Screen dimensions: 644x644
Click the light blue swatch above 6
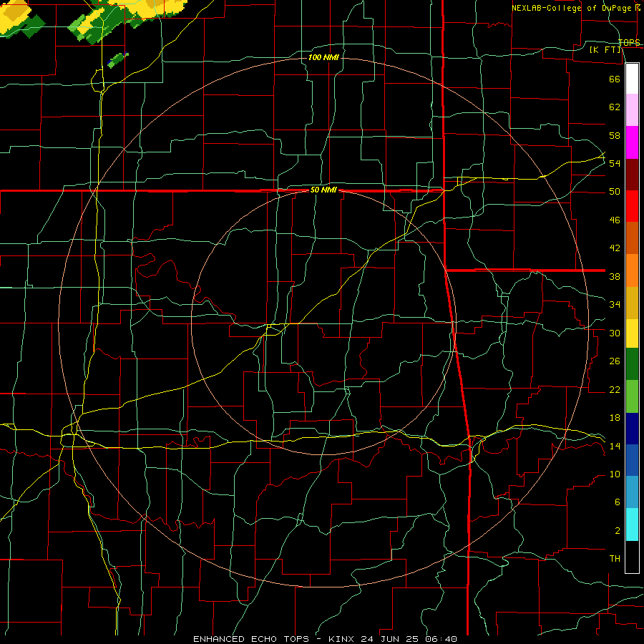(x=632, y=492)
